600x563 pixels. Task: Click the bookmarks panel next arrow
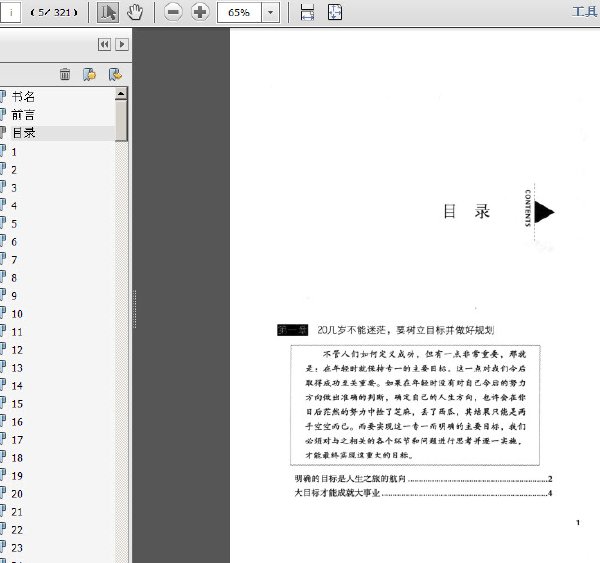click(x=122, y=44)
